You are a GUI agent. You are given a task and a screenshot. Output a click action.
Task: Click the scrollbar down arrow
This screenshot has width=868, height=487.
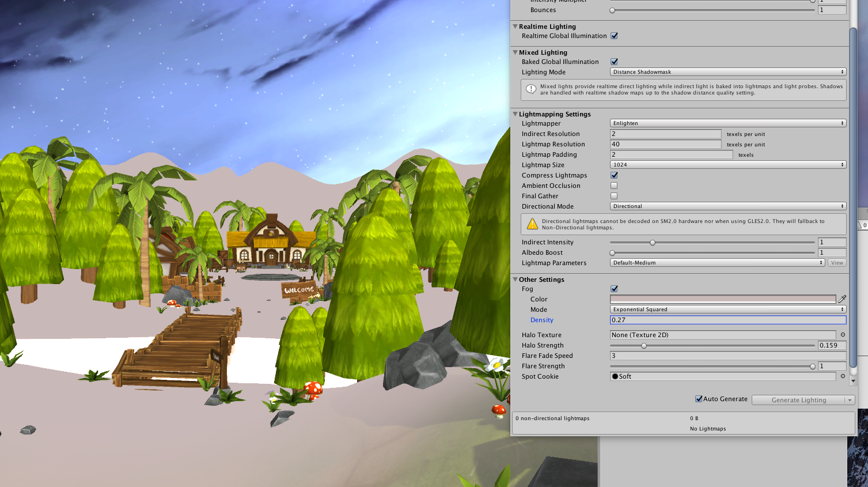853,381
